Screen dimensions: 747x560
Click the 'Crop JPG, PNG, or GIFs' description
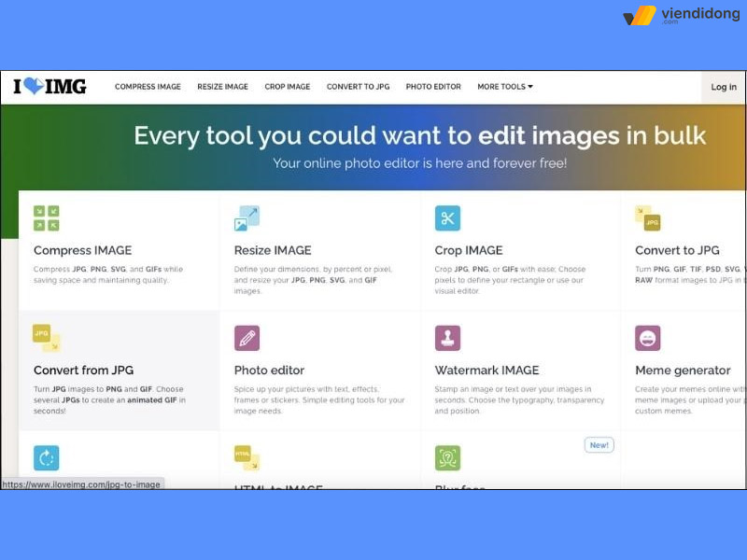point(510,280)
